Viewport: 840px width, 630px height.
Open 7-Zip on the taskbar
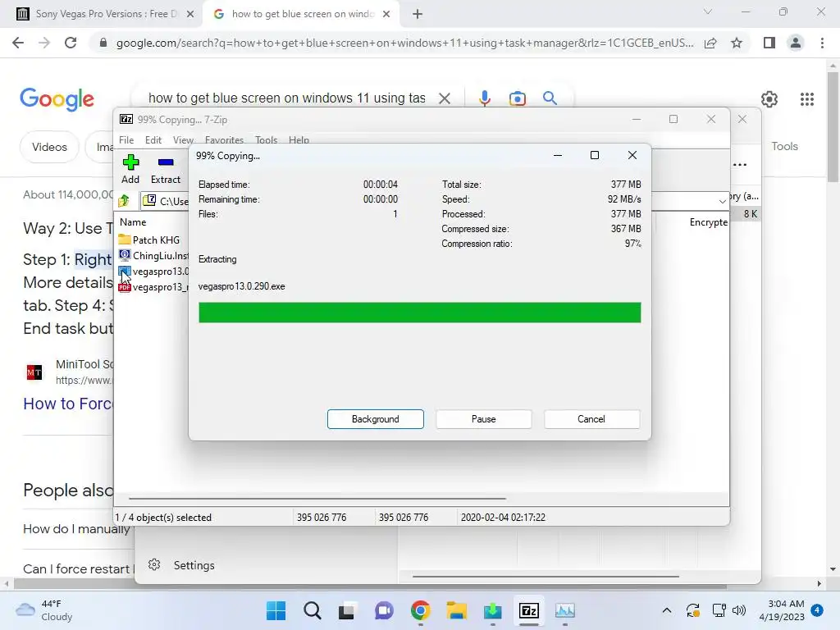(529, 610)
